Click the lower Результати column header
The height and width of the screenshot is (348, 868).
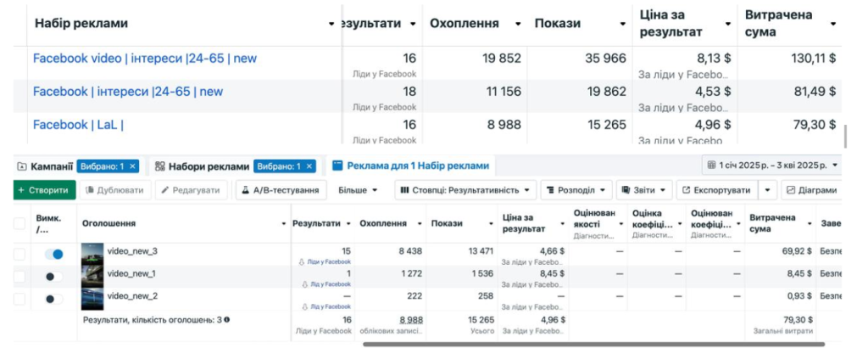tap(316, 223)
